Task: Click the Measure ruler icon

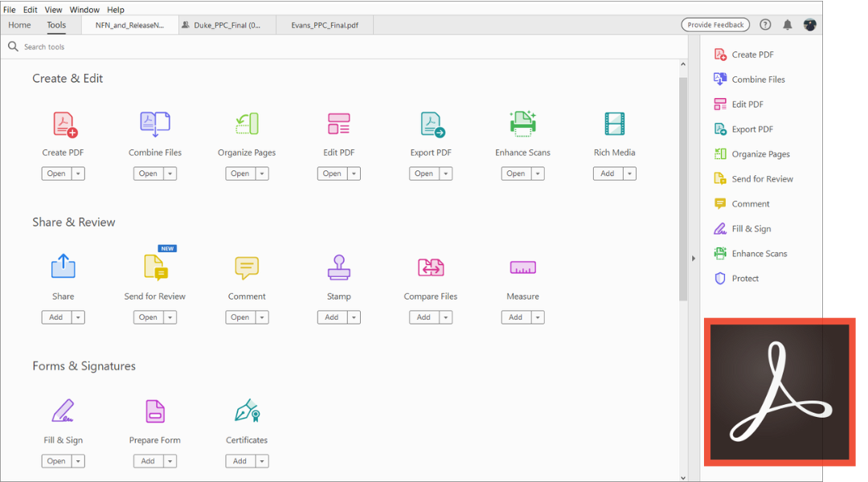Action: (x=522, y=268)
